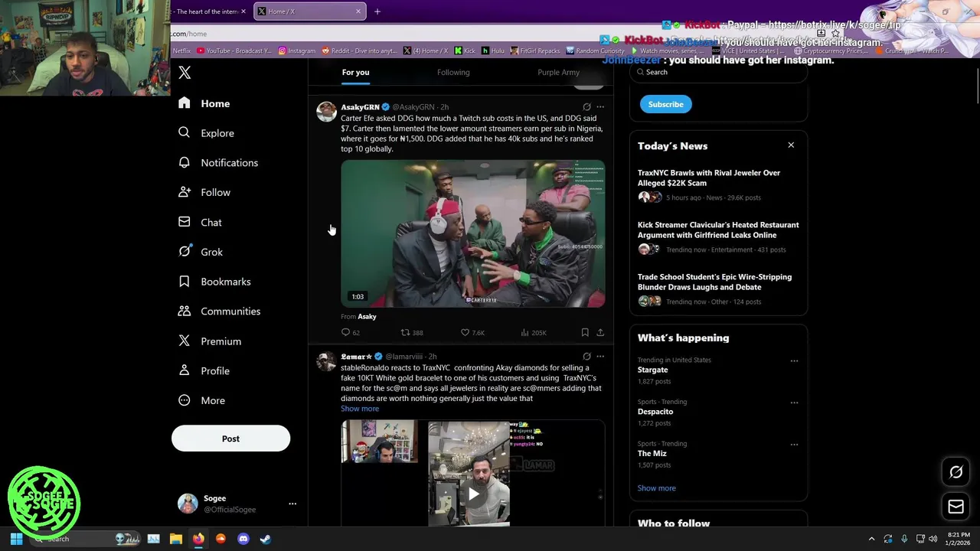Switch to the Following tab

coord(453,72)
